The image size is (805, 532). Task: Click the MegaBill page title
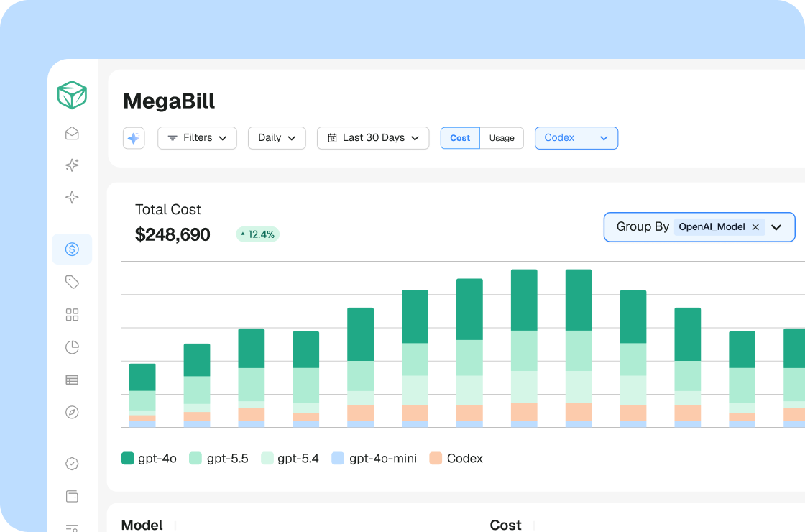tap(169, 101)
